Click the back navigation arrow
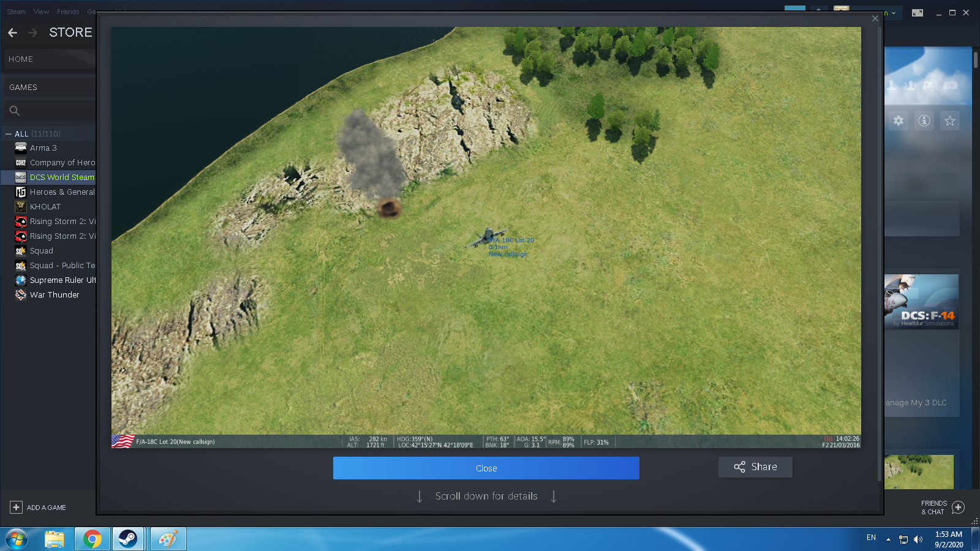Viewport: 980px width, 551px height. pos(13,32)
